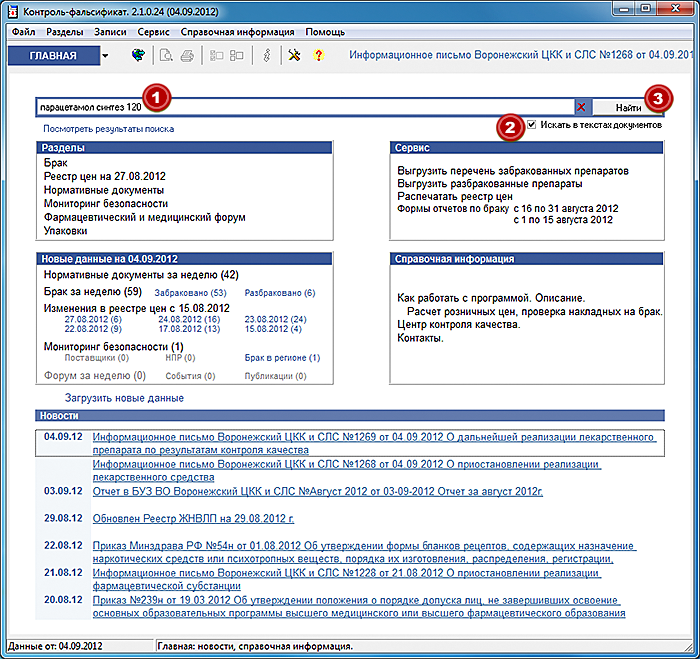The width and height of the screenshot is (700, 659).
Task: Click the ГЛАВНАЯ section button
Action: coord(53,56)
